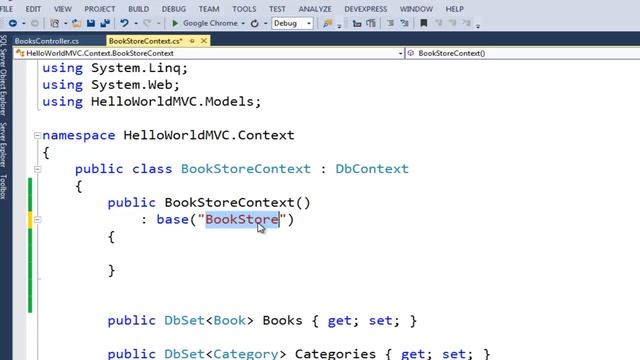Collapse the constructor outlining block
Viewport: 640px width, 360px height.
[37, 220]
